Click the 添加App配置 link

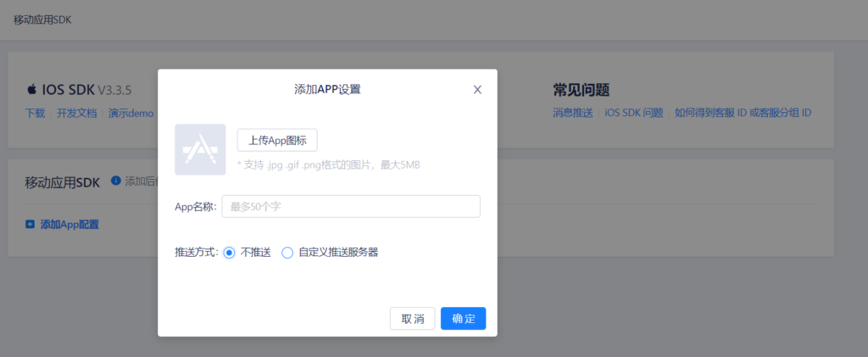tap(70, 225)
